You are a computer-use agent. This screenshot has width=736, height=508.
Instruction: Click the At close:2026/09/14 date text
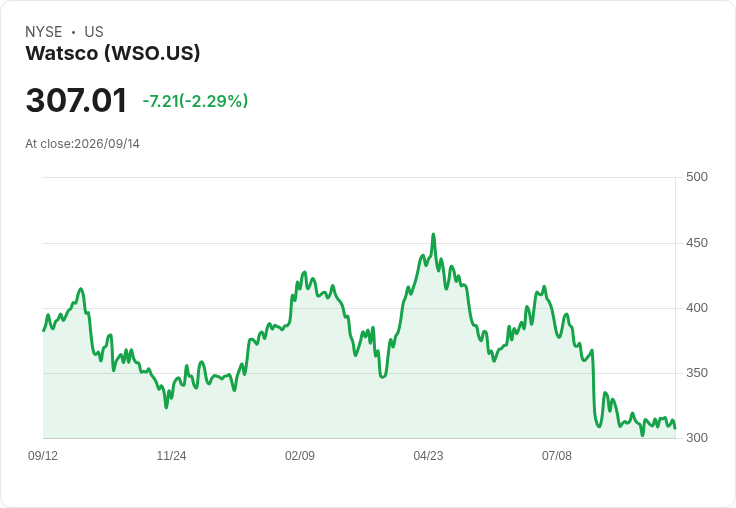83,144
